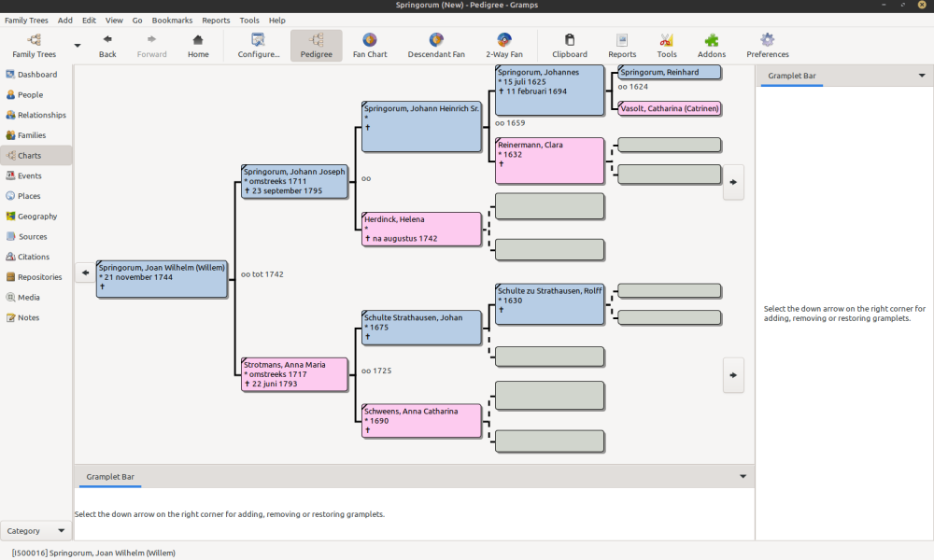Click the Addons puzzle icon
Viewport: 934px width, 560px height.
[x=712, y=45]
